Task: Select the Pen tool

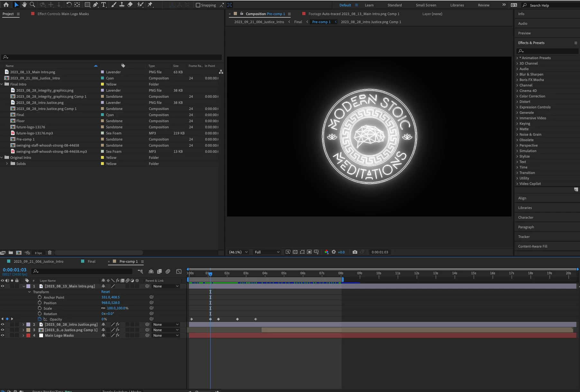Action: pos(95,5)
